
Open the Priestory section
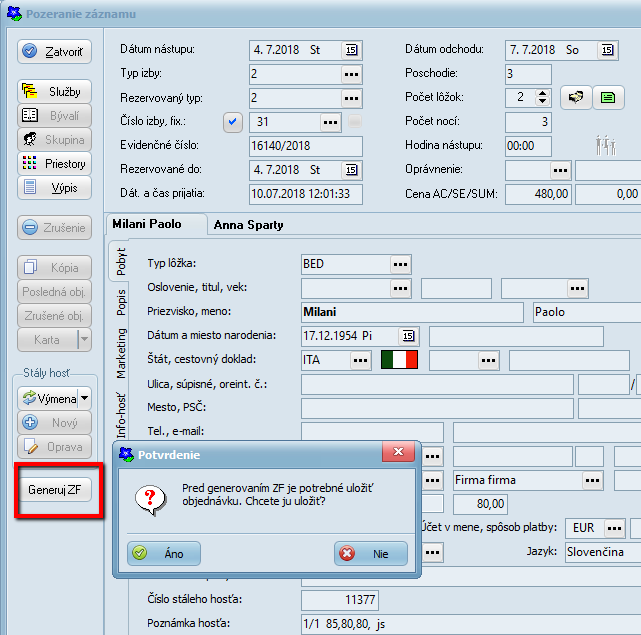[x=56, y=163]
